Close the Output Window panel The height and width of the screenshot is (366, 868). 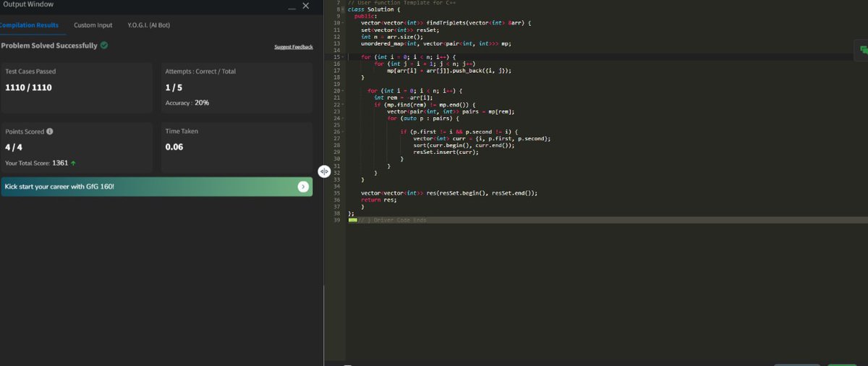tap(305, 6)
